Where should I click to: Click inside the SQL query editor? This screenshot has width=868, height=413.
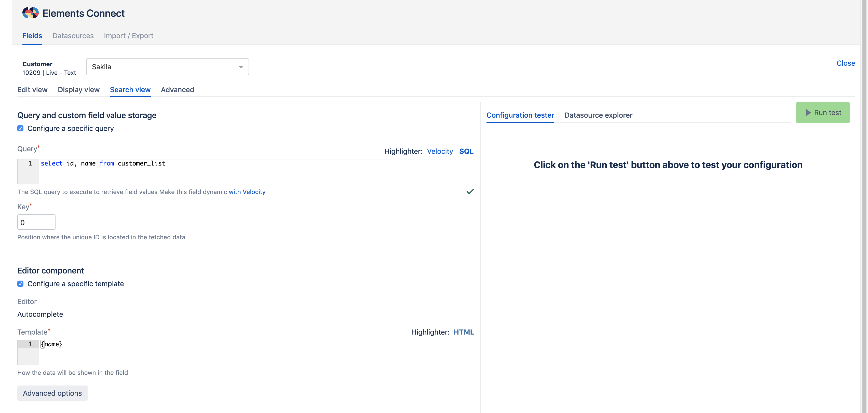[256, 172]
